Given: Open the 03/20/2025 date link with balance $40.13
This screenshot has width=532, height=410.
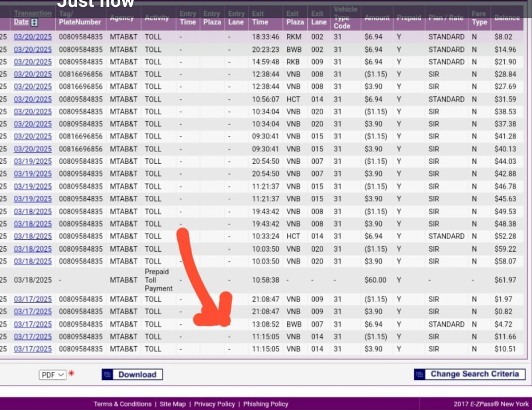Looking at the screenshot, I should (33, 149).
